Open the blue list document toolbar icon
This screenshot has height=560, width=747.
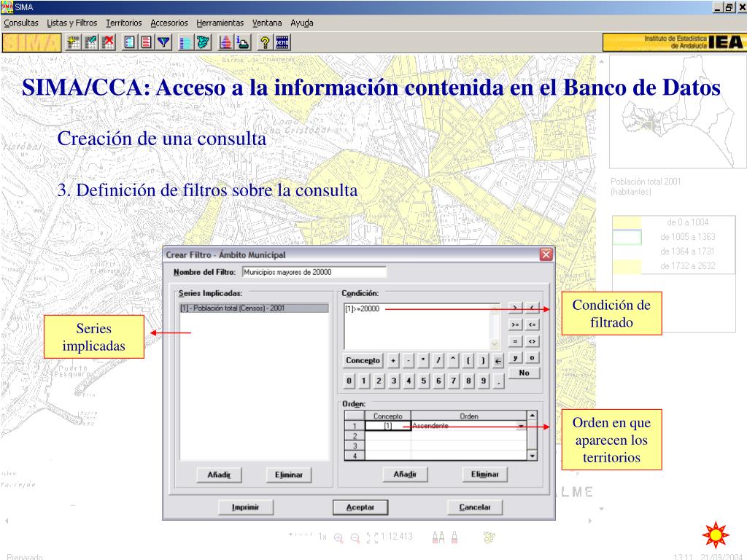(129, 43)
